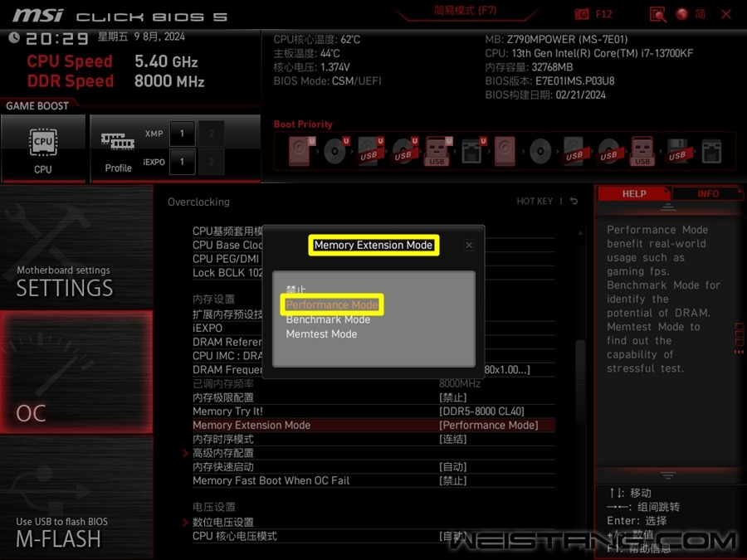The width and height of the screenshot is (747, 560).
Task: Enable iEXPO profile 2
Action: [x=211, y=162]
